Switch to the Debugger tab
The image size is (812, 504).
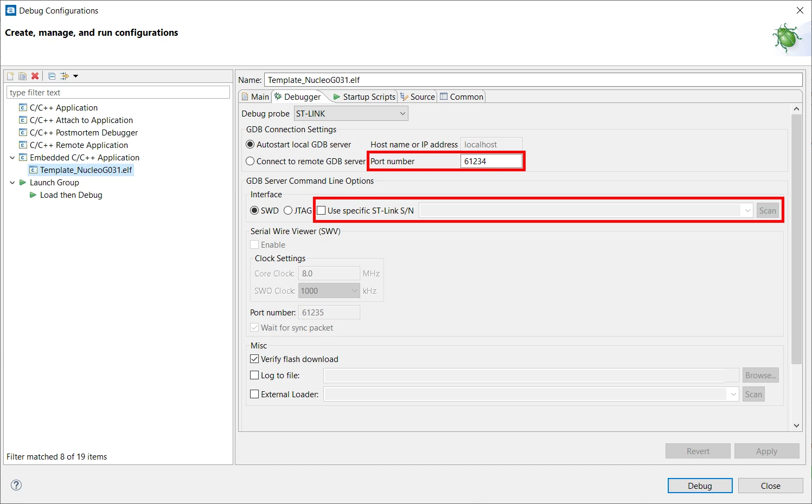pos(297,96)
